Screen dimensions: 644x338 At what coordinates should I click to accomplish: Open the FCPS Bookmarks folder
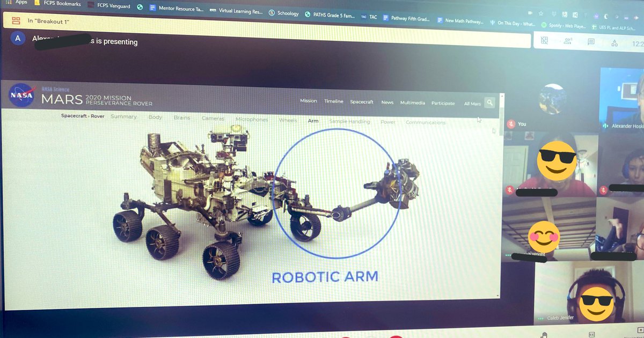[57, 4]
